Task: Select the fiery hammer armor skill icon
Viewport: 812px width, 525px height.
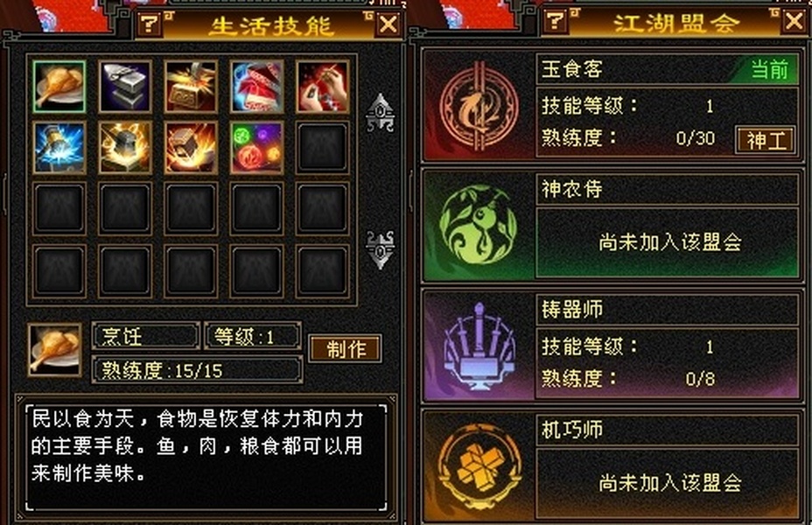Action: [x=191, y=148]
